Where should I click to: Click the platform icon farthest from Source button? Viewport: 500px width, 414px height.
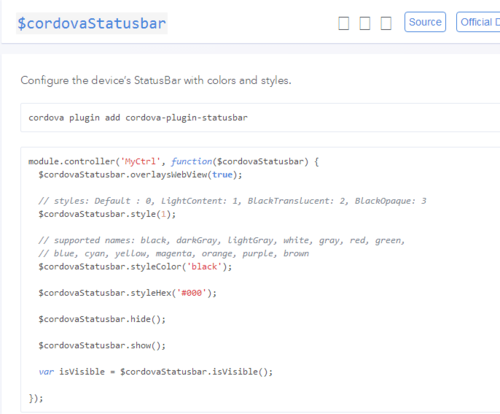tap(344, 23)
